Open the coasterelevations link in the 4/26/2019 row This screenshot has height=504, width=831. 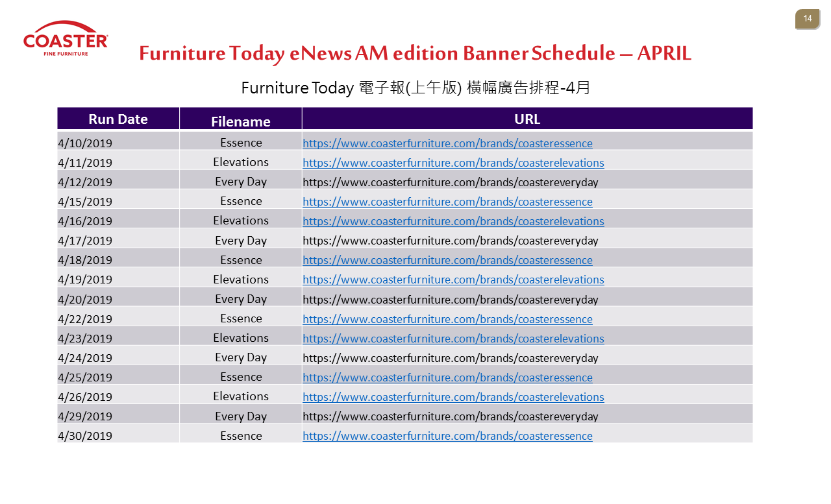(x=453, y=397)
